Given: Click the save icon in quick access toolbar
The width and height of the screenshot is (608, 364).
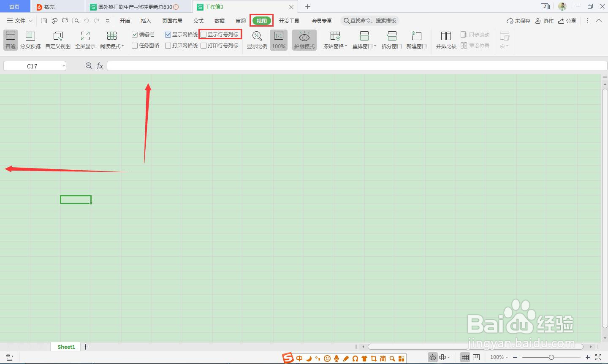Looking at the screenshot, I should [44, 21].
